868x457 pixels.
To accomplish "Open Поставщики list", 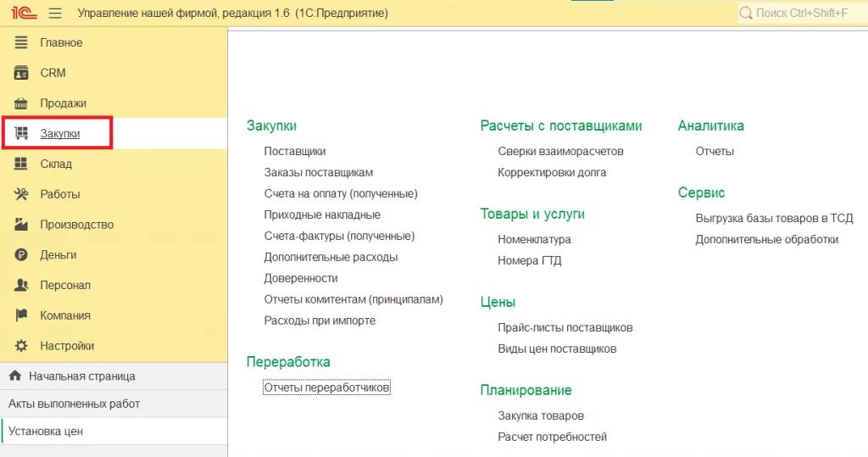I will 294,151.
